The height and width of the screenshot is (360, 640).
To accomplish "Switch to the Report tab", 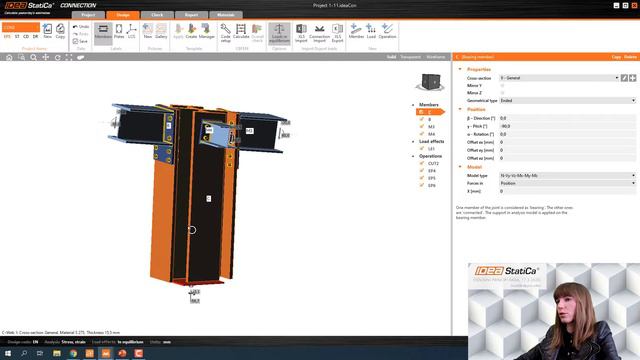I will (191, 15).
